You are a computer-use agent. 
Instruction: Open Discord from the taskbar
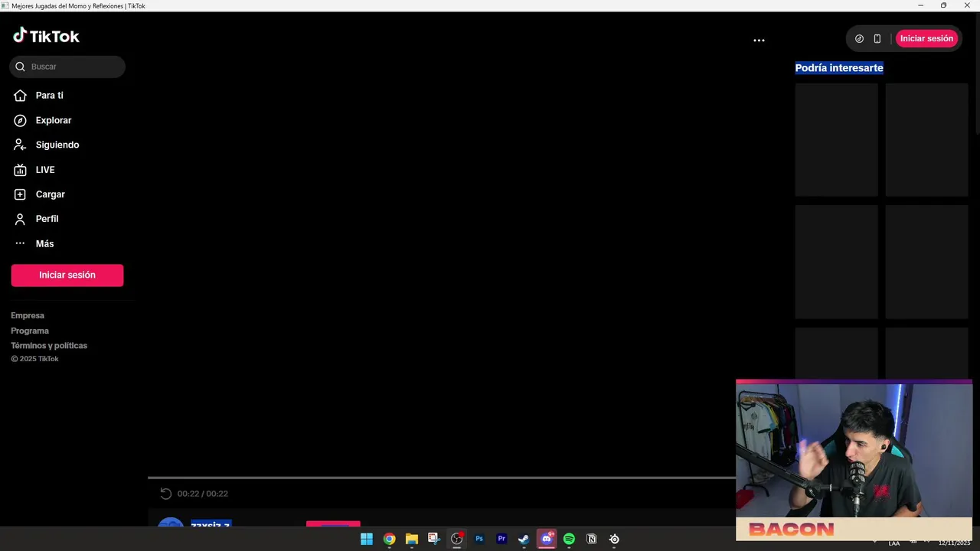(547, 539)
